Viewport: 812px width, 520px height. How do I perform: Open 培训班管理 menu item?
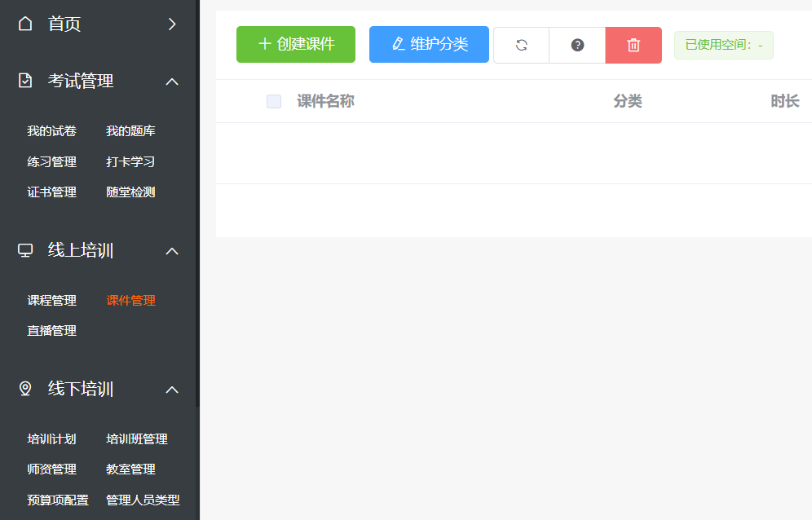tap(137, 439)
